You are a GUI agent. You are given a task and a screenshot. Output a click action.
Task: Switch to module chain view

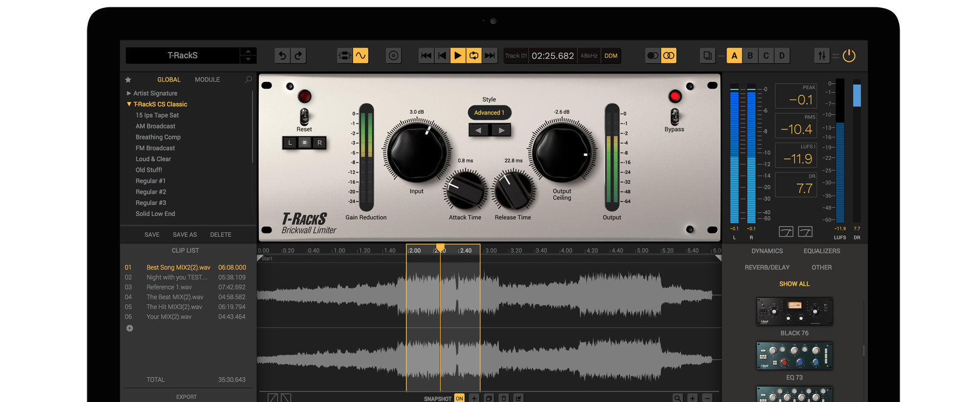(x=344, y=56)
